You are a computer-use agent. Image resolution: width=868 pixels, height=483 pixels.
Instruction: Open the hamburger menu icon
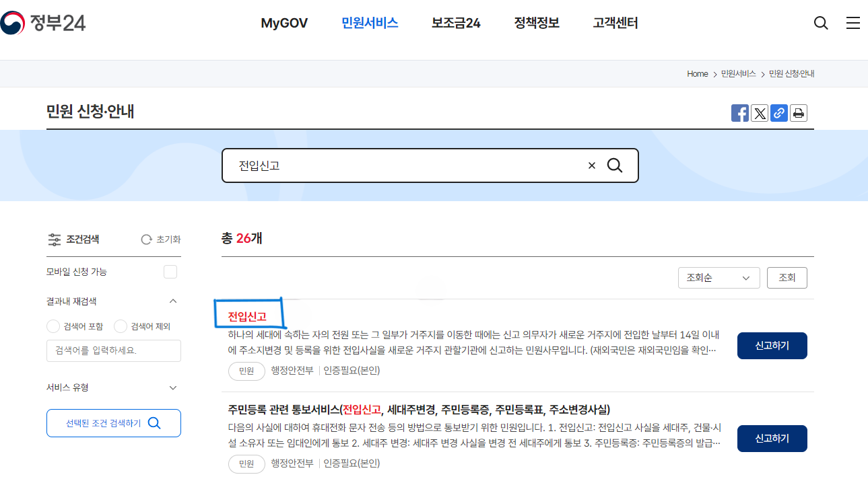[853, 23]
